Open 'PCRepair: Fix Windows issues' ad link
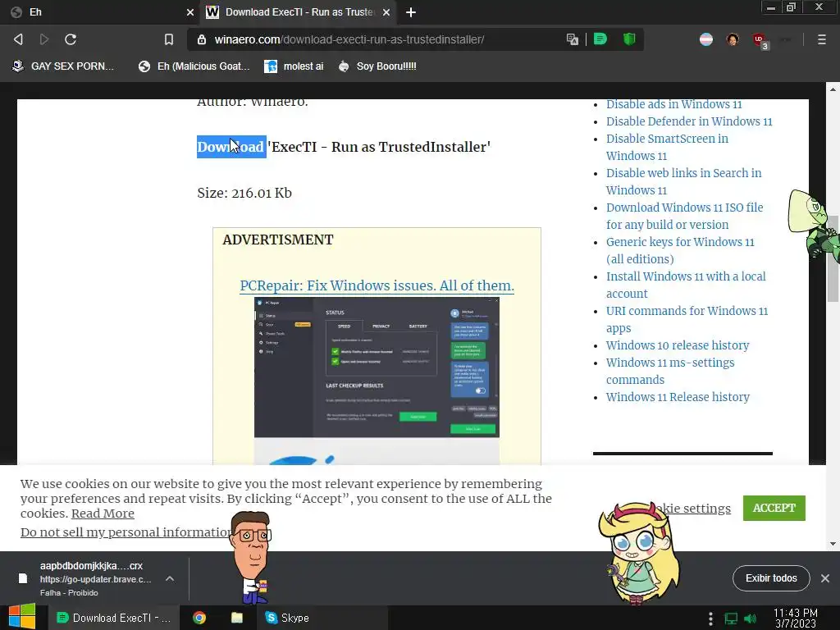840x630 pixels. click(x=377, y=285)
